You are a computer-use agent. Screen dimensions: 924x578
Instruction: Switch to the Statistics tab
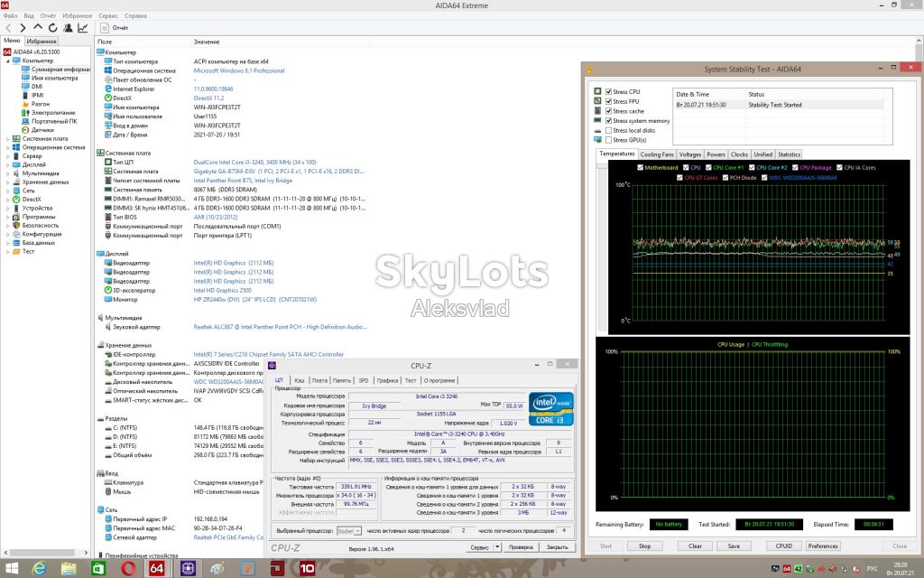[789, 154]
